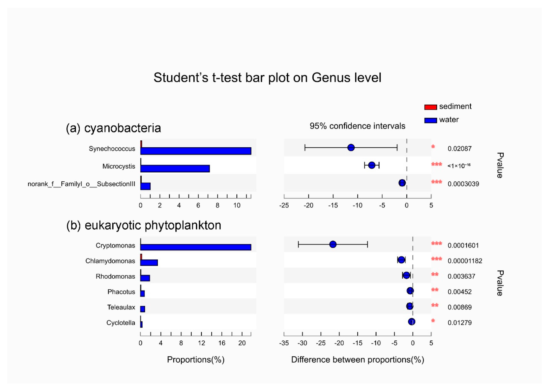Click the Rhodomonas genus label
The image size is (546, 392).
(x=115, y=276)
